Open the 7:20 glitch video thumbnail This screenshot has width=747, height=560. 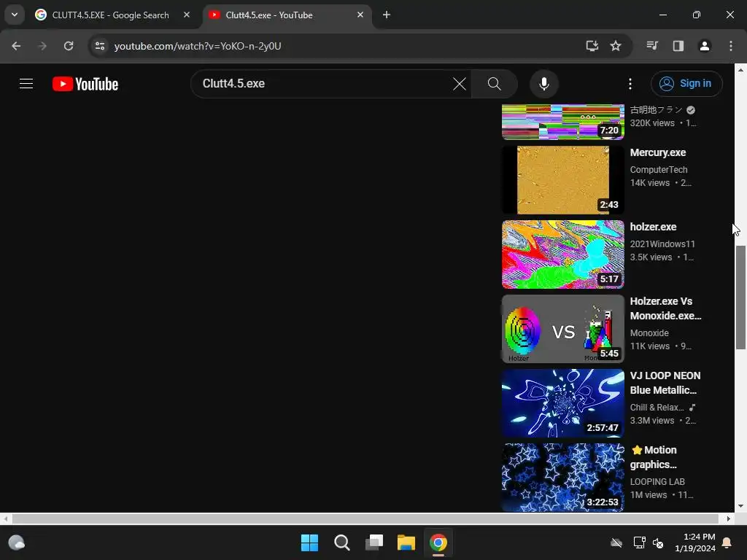(x=562, y=122)
